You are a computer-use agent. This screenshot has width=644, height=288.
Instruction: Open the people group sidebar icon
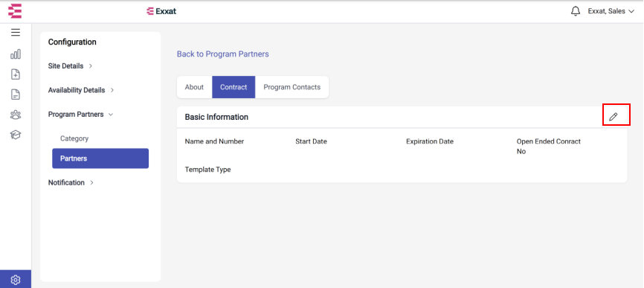click(16, 115)
